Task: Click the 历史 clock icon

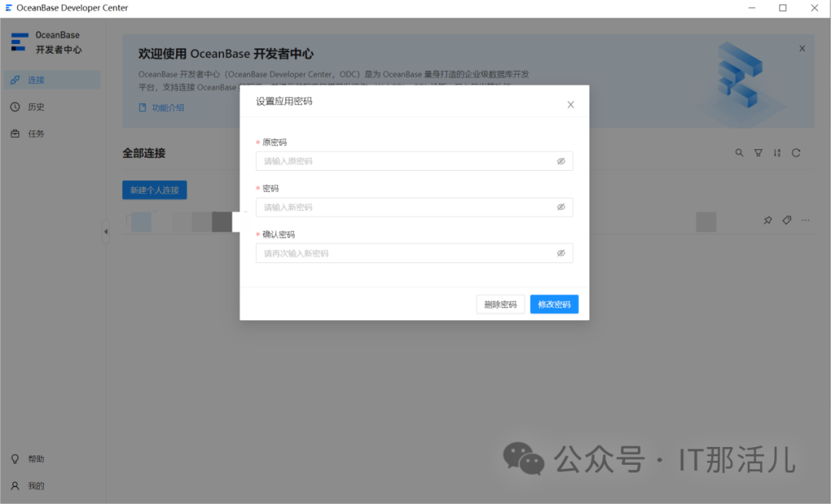Action: [x=15, y=107]
